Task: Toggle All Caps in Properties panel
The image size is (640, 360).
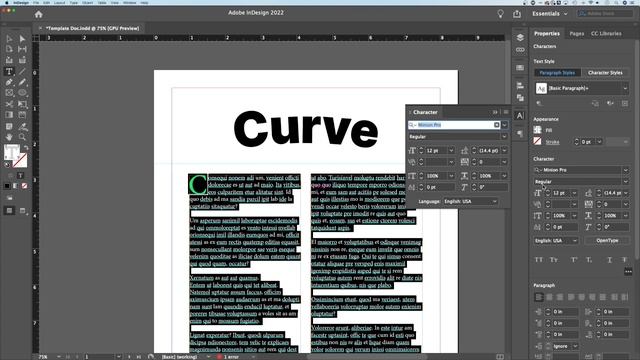Action: 539,260
